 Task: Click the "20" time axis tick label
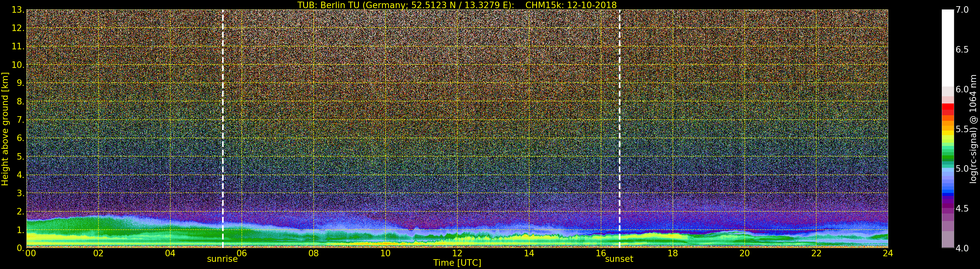point(745,253)
